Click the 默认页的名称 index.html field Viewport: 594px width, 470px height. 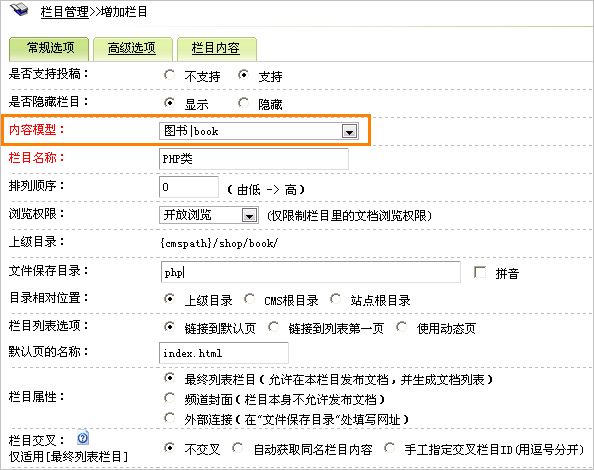(x=224, y=353)
